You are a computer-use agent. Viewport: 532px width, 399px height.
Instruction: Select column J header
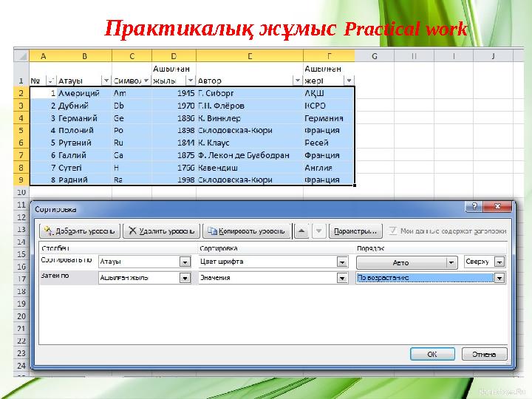coord(493,56)
